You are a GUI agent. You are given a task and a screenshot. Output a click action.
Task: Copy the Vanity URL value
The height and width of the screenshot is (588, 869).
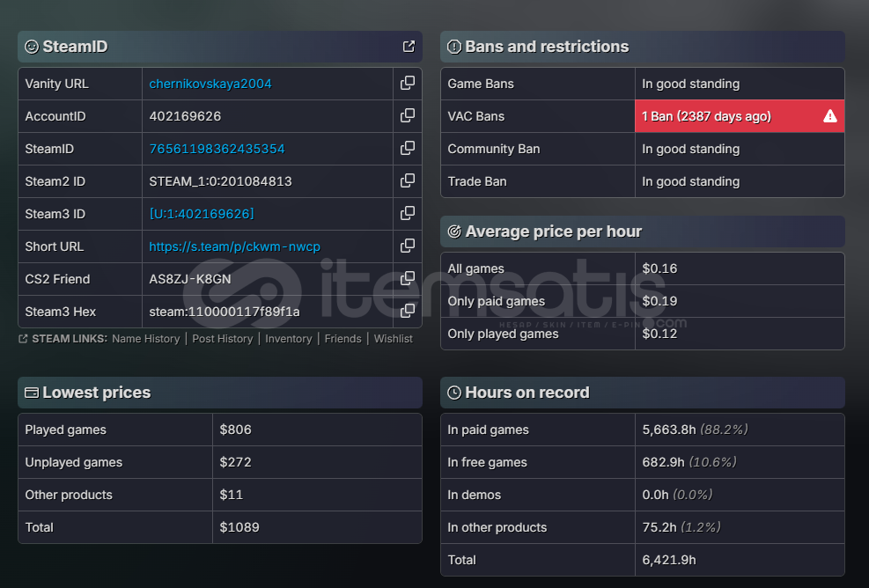(408, 84)
